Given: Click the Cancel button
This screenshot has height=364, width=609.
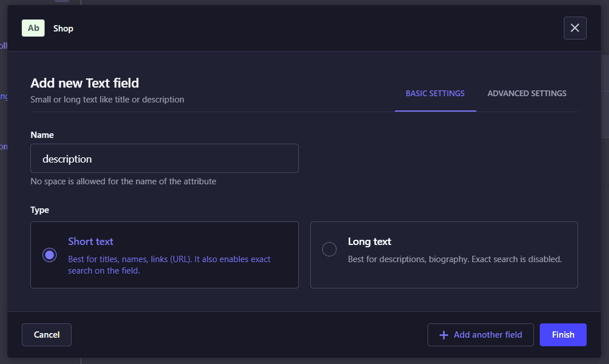Looking at the screenshot, I should coord(46,335).
